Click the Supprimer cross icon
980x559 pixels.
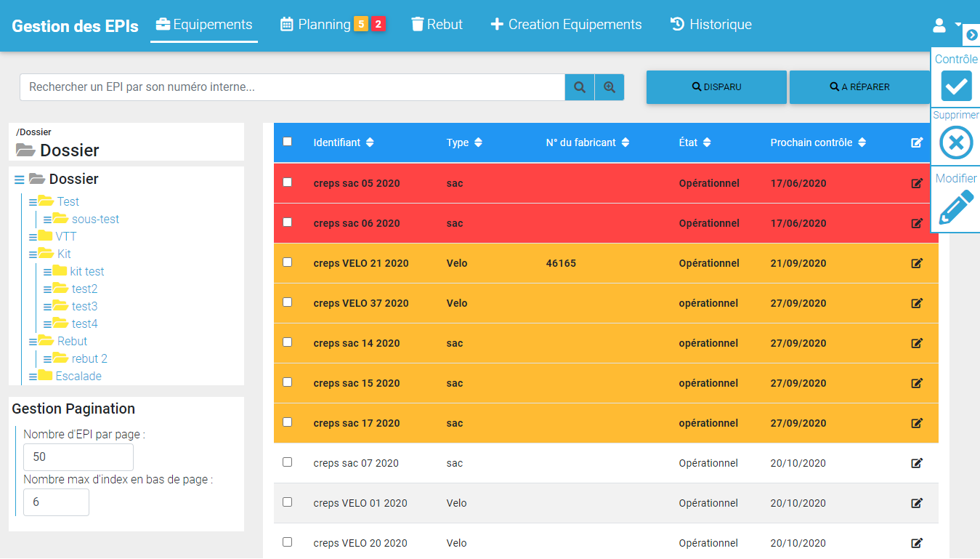click(956, 142)
